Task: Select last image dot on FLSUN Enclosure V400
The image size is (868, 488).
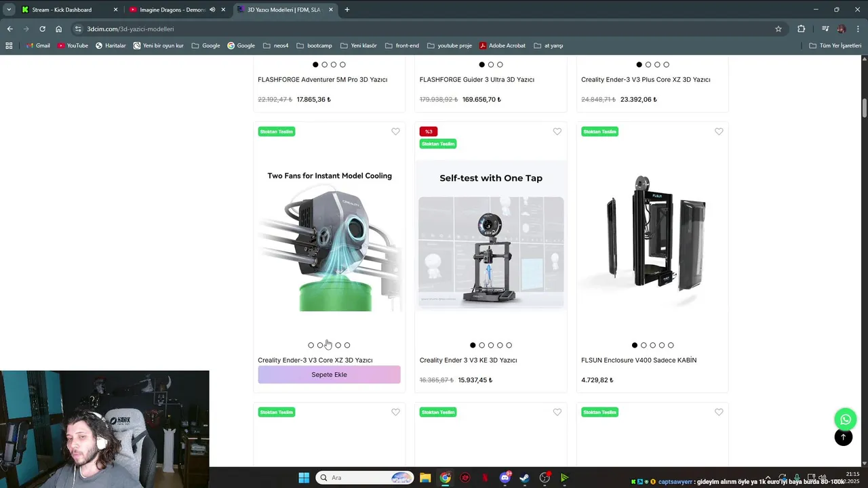Action: (x=671, y=345)
